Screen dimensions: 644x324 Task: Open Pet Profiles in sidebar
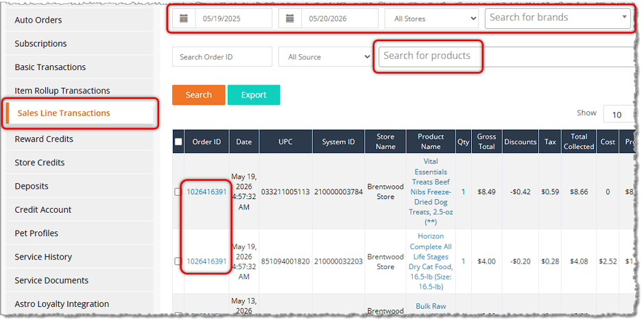coord(80,233)
